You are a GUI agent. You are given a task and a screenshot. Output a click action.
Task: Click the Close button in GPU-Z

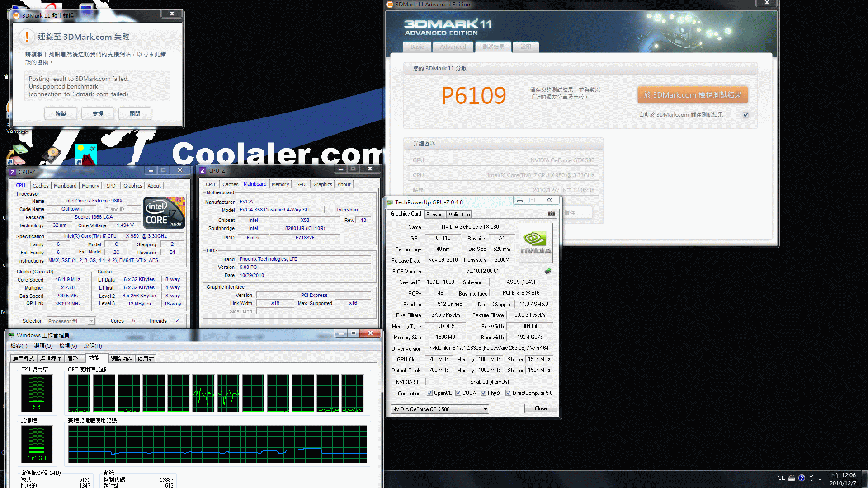click(x=541, y=408)
